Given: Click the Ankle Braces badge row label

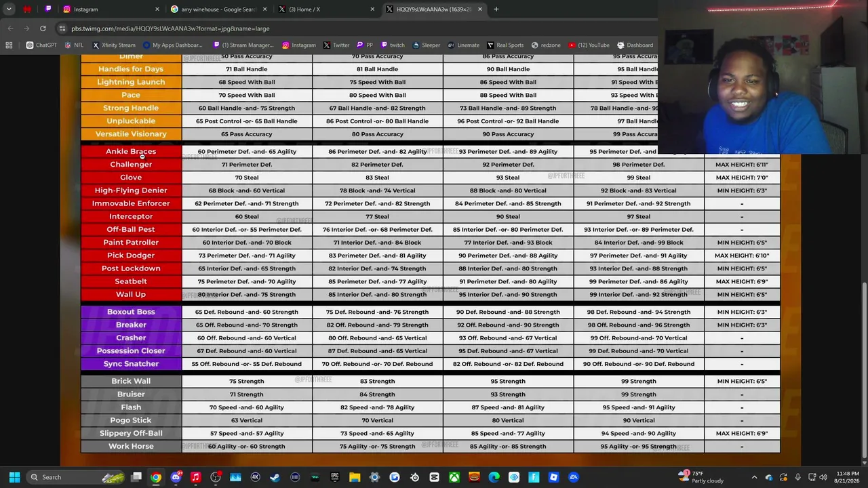Looking at the screenshot, I should [x=131, y=151].
